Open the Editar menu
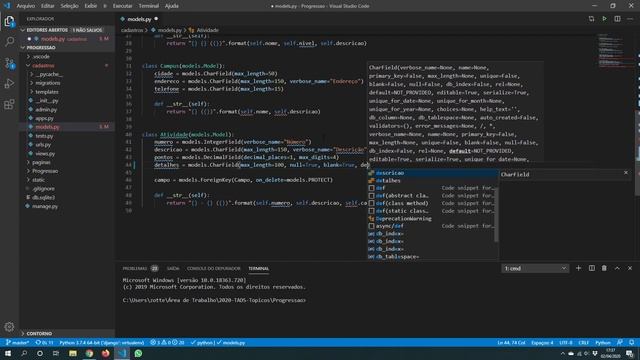 47,6
